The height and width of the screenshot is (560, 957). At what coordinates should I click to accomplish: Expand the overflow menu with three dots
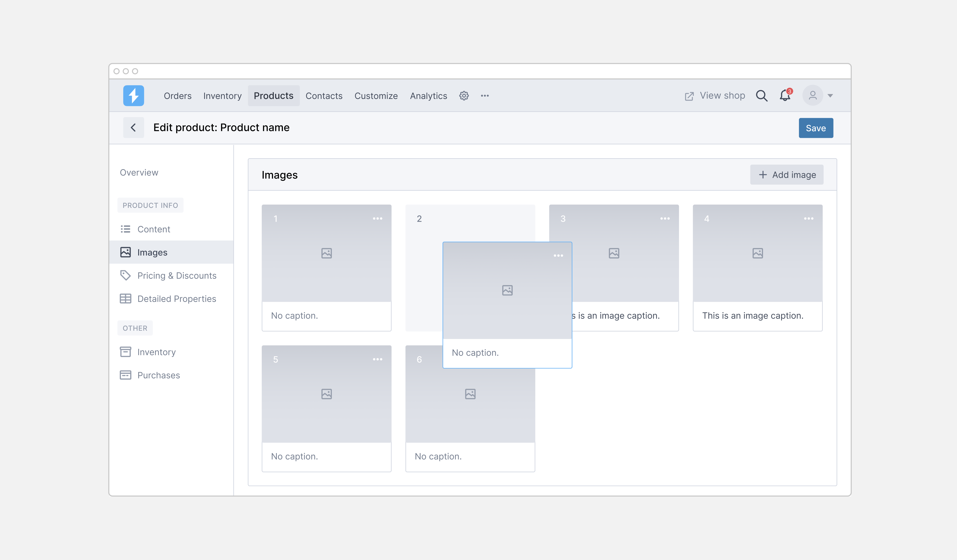(558, 255)
